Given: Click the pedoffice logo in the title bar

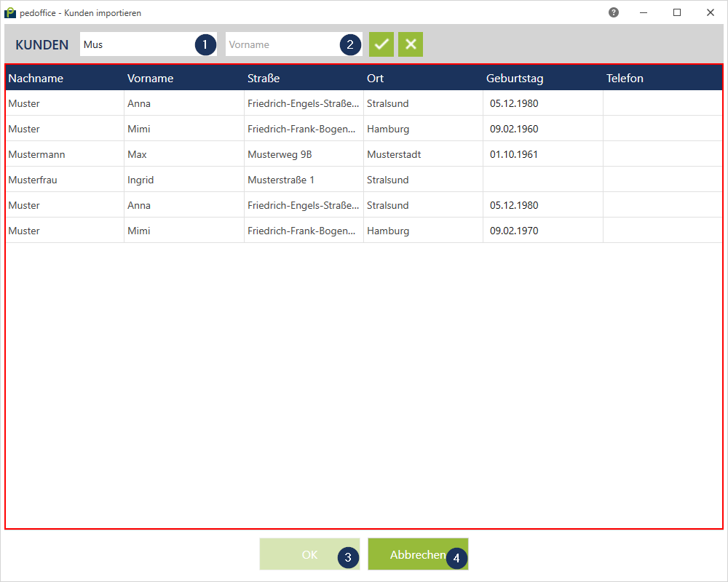Looking at the screenshot, I should [x=10, y=12].
